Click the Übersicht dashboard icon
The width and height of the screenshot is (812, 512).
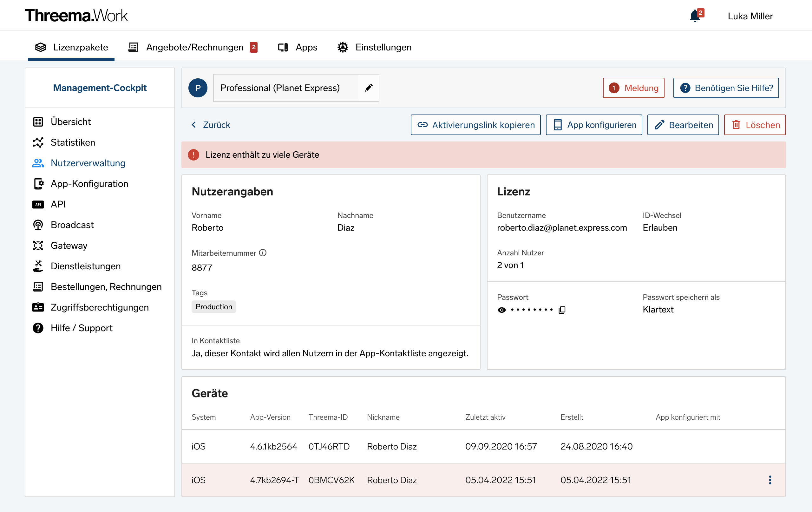38,122
